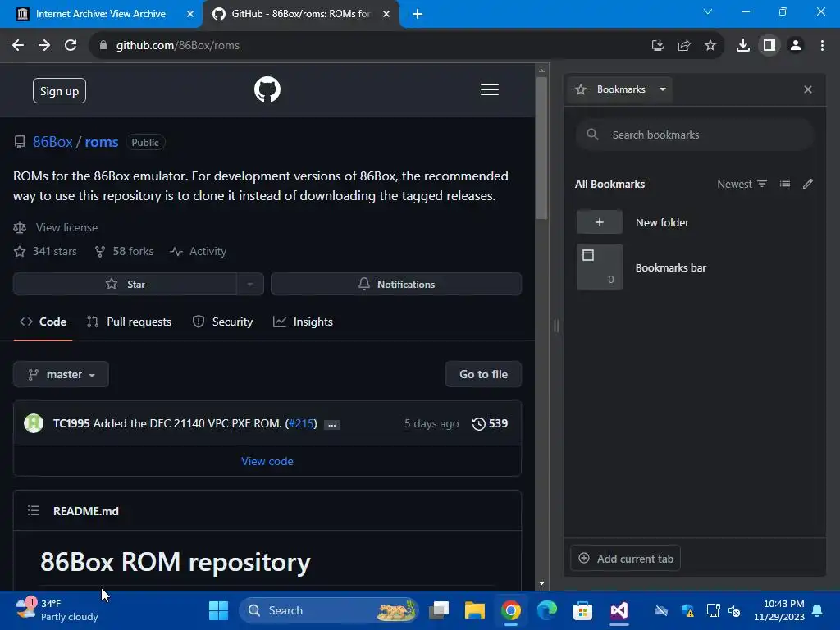The width and height of the screenshot is (840, 630).
Task: Close the Bookmarks side panel
Action: [x=808, y=89]
